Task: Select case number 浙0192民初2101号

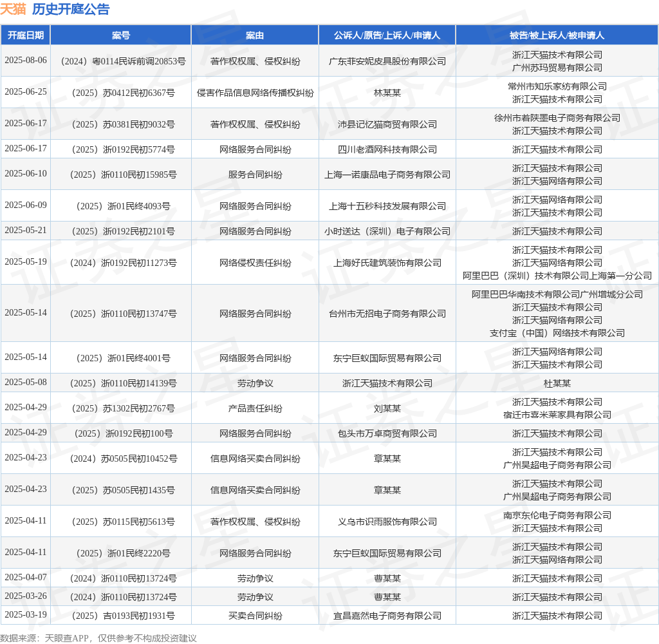Action: (x=139, y=231)
